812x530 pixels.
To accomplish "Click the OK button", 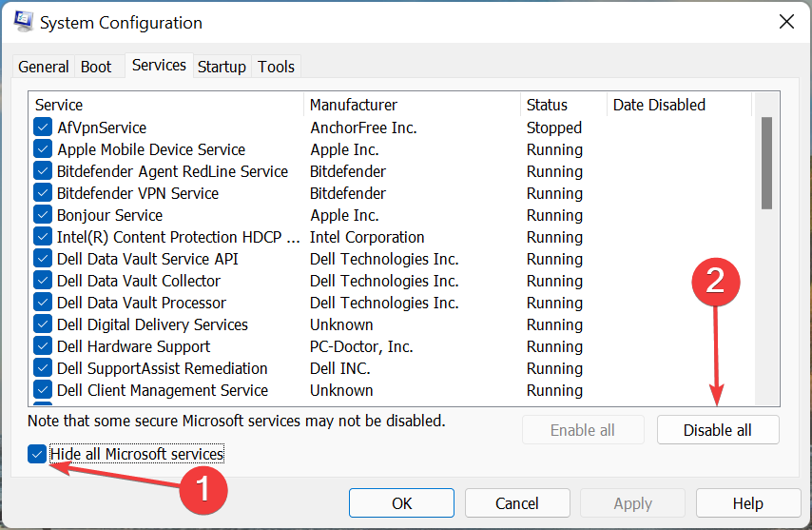I will click(401, 503).
